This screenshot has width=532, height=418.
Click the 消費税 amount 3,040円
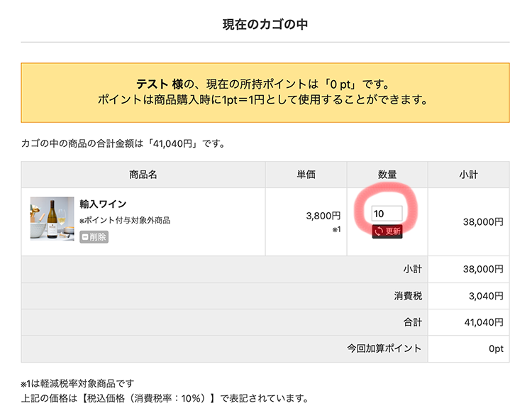tap(486, 296)
